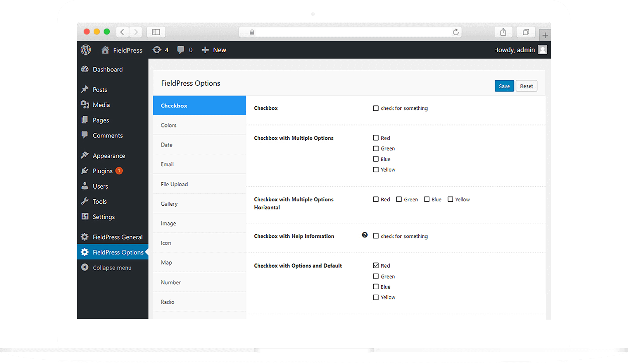This screenshot has height=364, width=628.
Task: Reload page with refresh icon
Action: [456, 32]
